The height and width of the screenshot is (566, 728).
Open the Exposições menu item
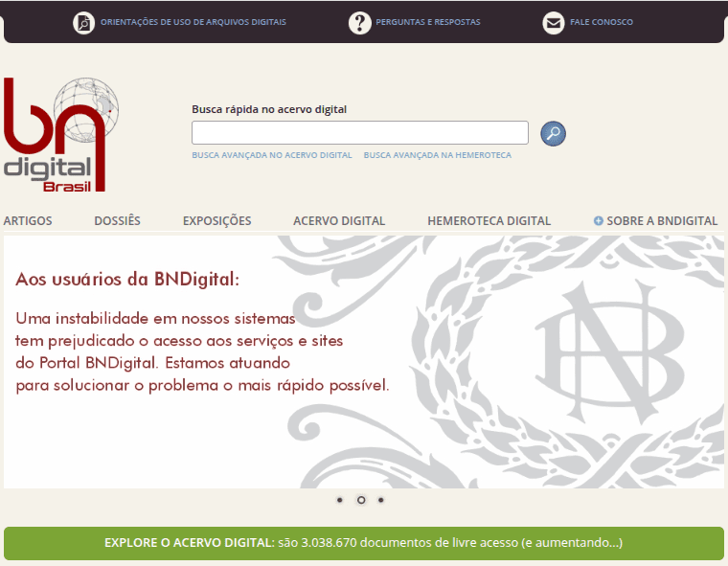216,221
